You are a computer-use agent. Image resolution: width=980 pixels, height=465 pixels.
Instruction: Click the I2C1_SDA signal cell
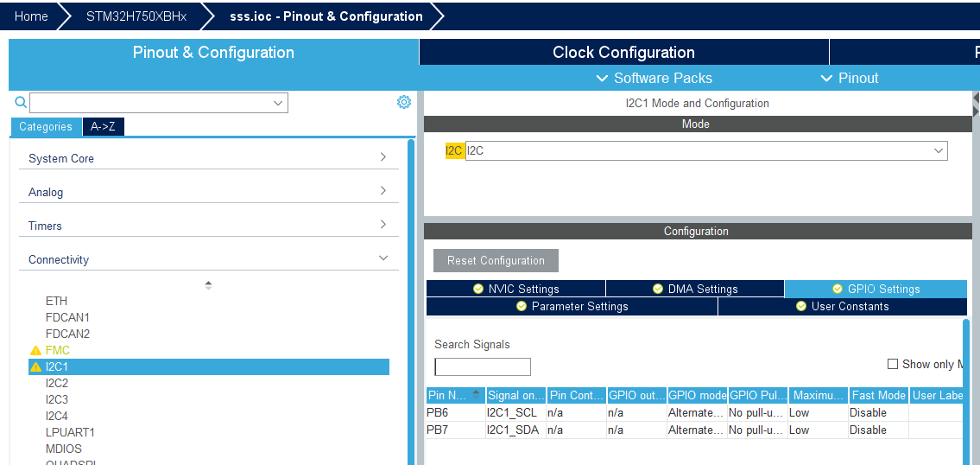[515, 430]
